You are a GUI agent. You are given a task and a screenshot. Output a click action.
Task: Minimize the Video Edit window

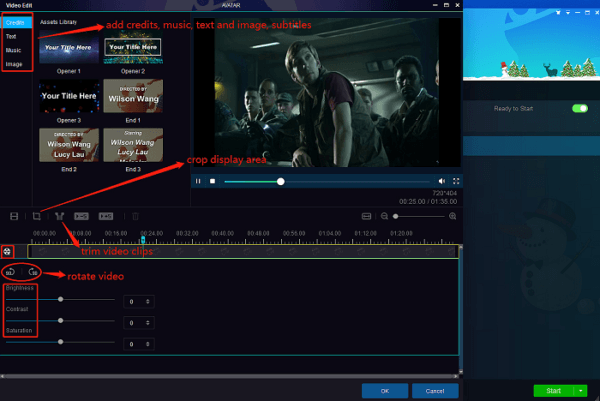(435, 5)
